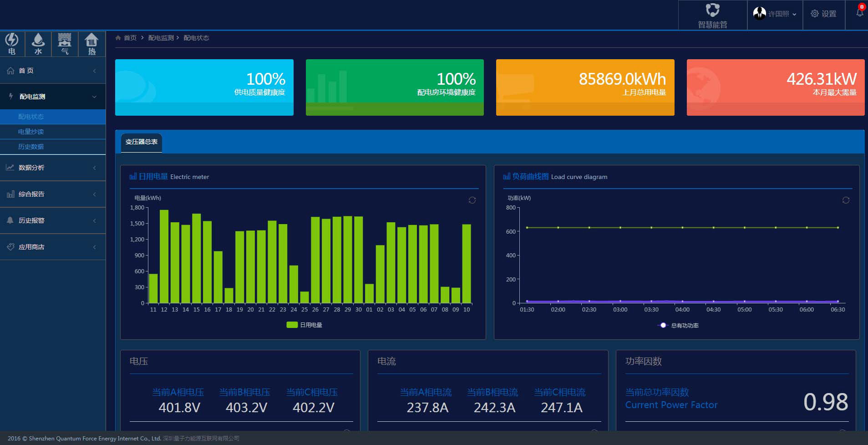Open 历史数据 in the sidebar
Viewport: 868px width, 445px height.
[31, 147]
